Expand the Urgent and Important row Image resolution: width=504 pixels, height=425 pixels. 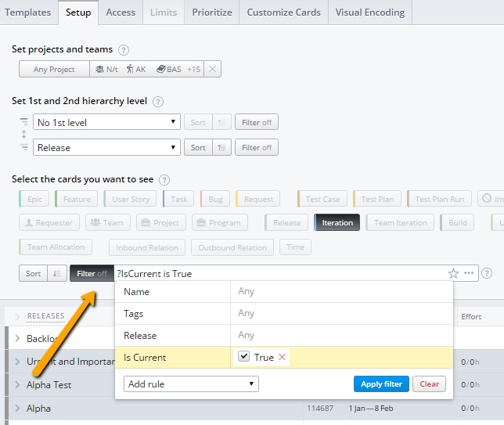17,362
